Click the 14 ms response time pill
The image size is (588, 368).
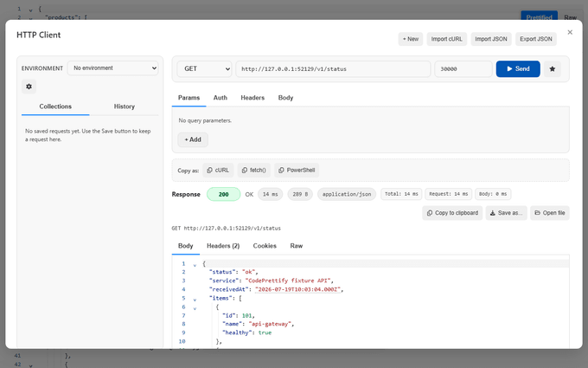[270, 194]
